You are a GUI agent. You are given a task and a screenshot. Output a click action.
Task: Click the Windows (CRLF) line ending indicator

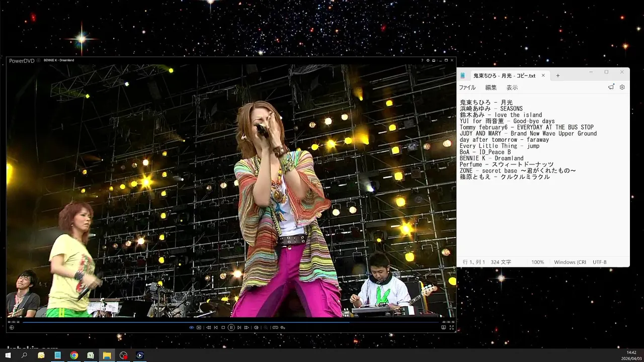point(570,262)
